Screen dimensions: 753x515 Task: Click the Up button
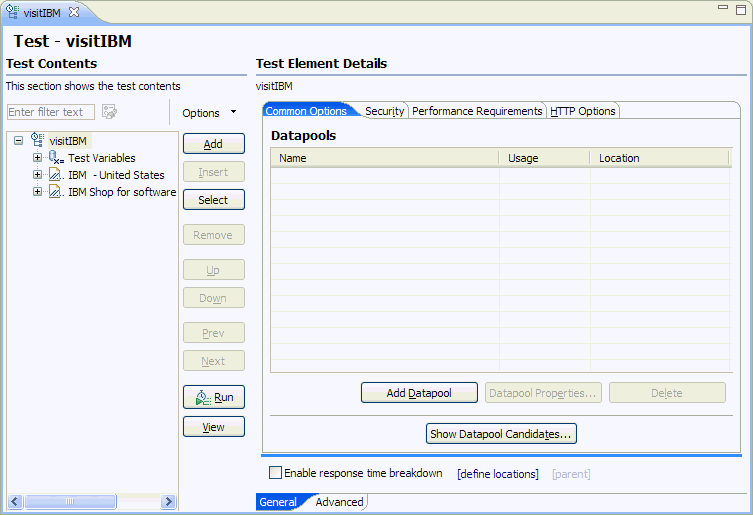(x=214, y=270)
